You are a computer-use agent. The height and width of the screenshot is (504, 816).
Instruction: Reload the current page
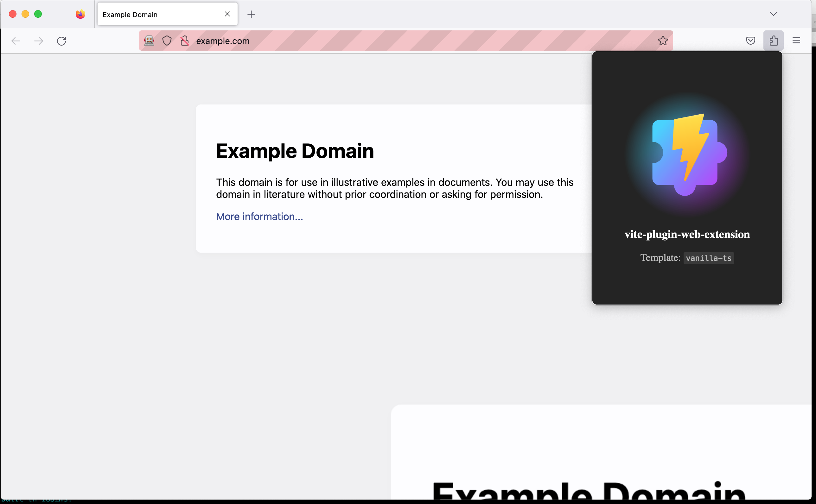point(61,41)
